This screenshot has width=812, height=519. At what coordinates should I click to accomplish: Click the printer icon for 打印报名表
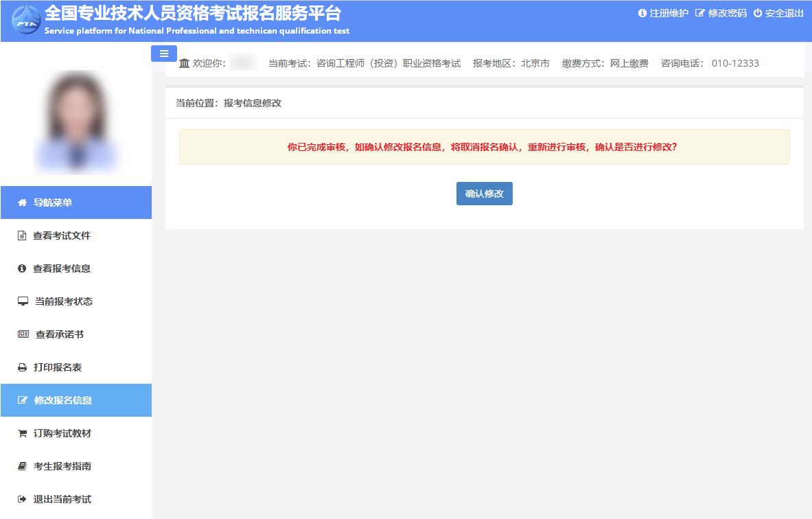[x=22, y=367]
